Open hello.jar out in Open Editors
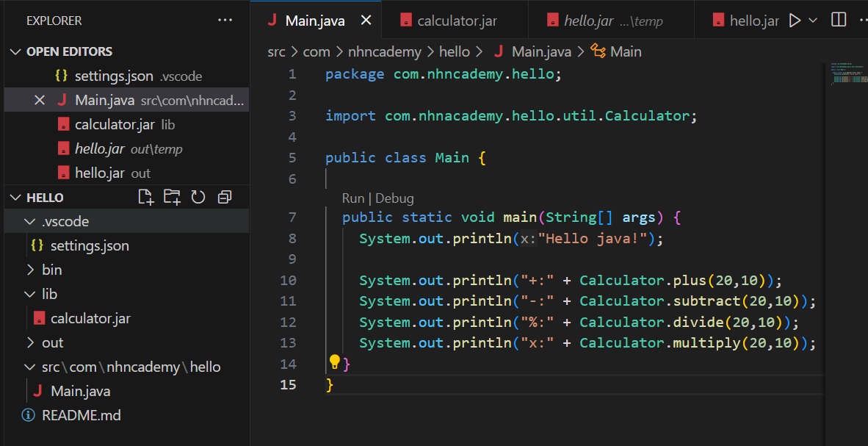 pyautogui.click(x=126, y=173)
